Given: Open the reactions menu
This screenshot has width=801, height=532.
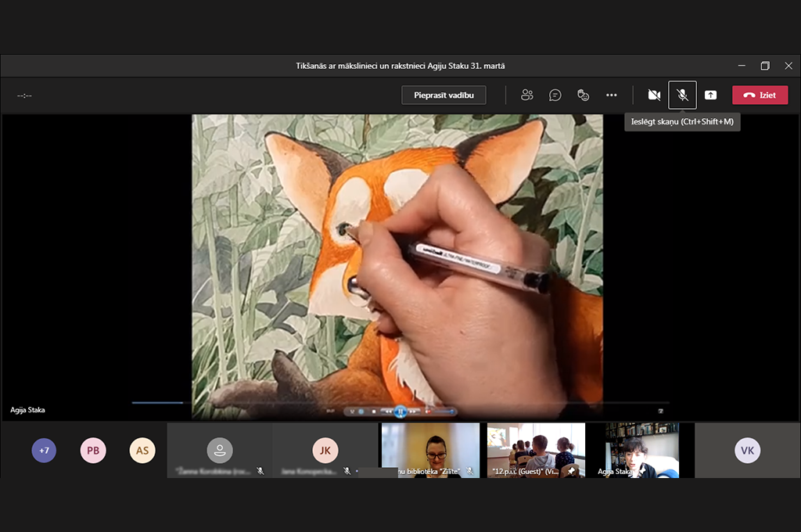Looking at the screenshot, I should pos(583,95).
